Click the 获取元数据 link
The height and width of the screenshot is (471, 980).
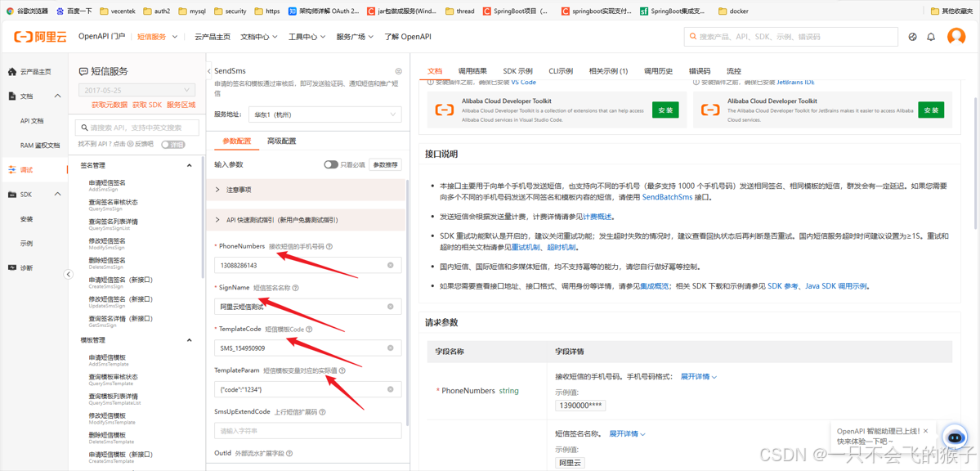(109, 105)
